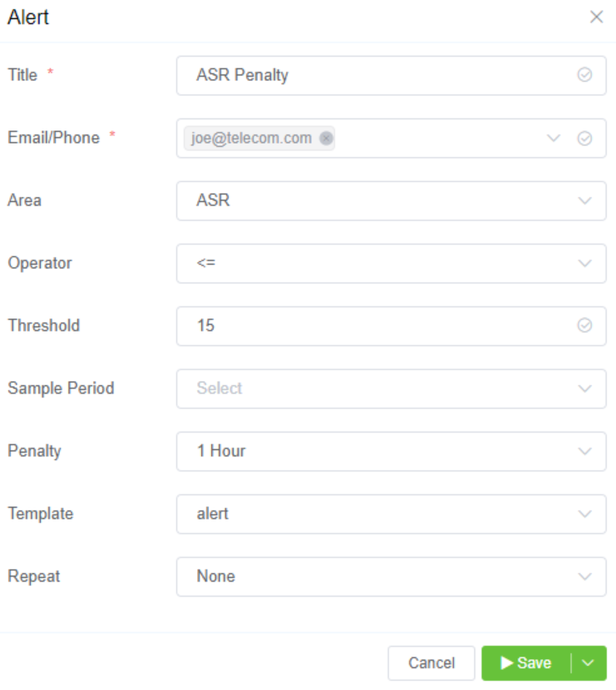Click the check icon in Email/Phone field
The height and width of the screenshot is (690, 616).
click(585, 139)
